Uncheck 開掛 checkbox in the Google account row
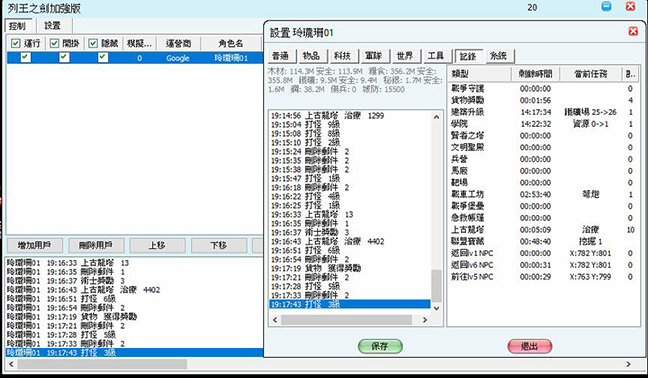 tap(64, 57)
